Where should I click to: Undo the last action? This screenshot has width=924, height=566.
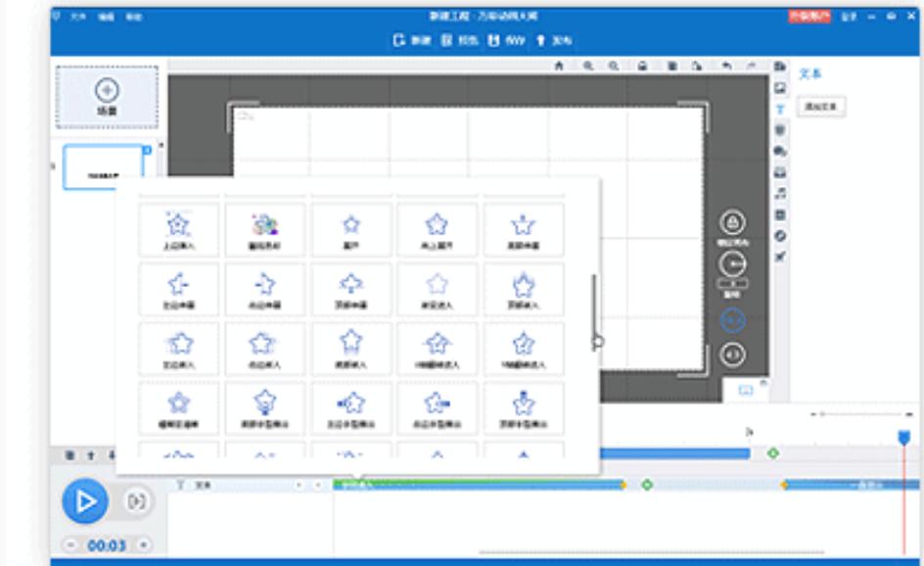tap(726, 66)
